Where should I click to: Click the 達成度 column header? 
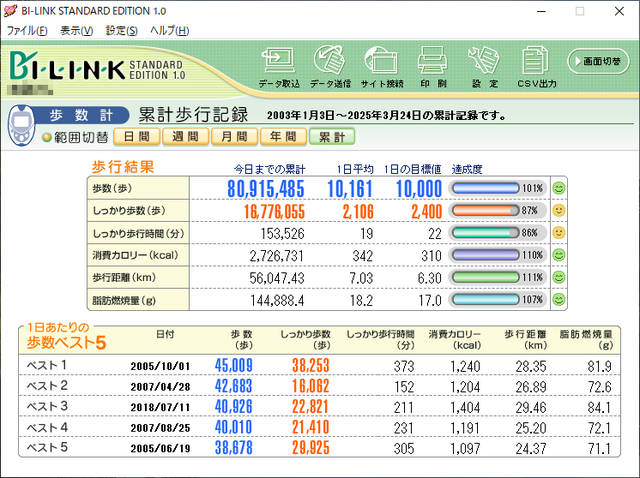click(x=467, y=169)
